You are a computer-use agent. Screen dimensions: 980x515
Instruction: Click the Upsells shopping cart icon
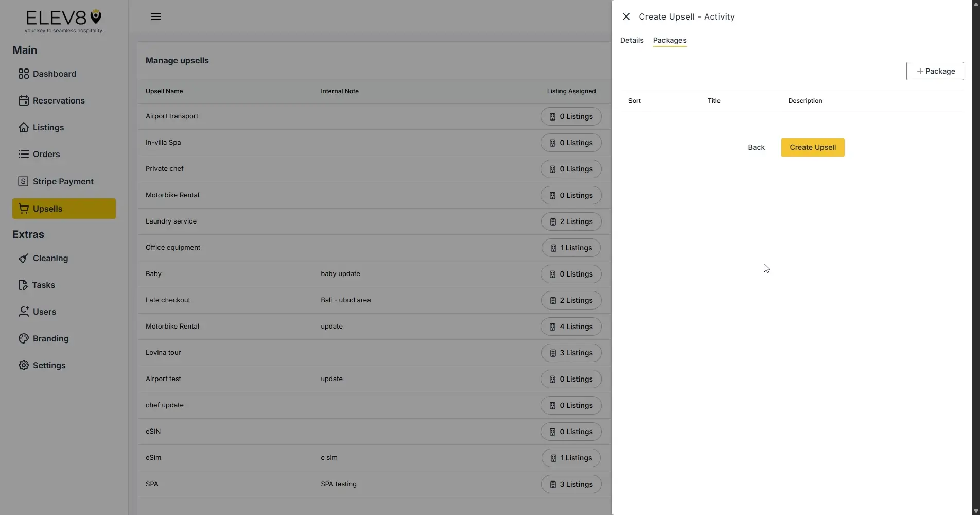click(24, 209)
